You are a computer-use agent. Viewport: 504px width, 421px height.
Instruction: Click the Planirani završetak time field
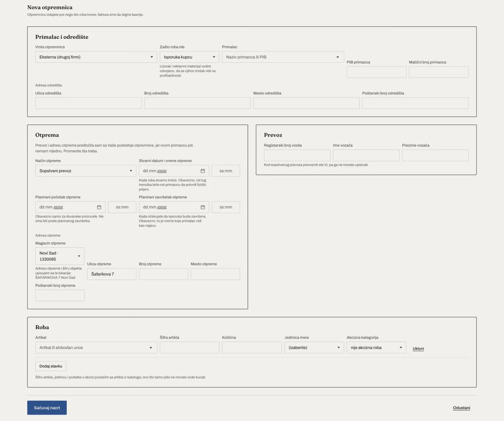[x=226, y=207]
